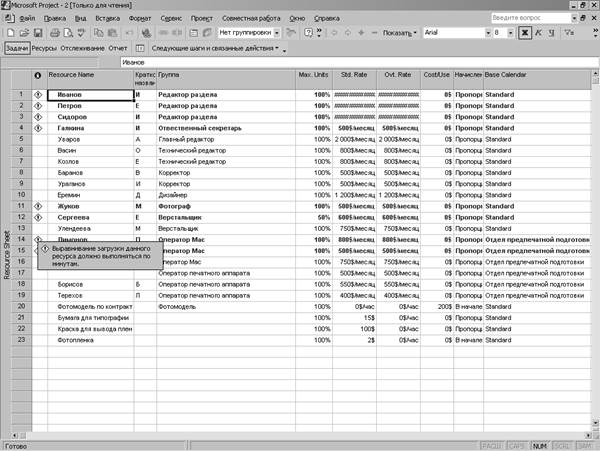
Task: Open the help question box dropdown arrow
Action: (x=574, y=18)
